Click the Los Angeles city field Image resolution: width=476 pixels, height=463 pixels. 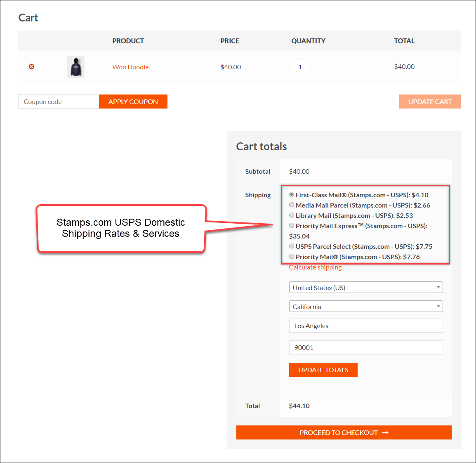(366, 326)
